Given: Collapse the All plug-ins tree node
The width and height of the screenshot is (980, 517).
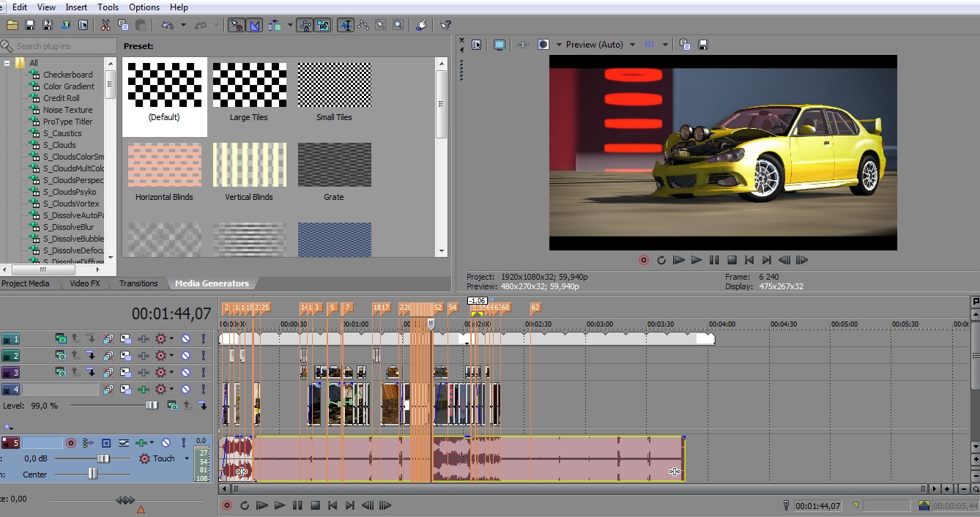Looking at the screenshot, I should pos(7,63).
